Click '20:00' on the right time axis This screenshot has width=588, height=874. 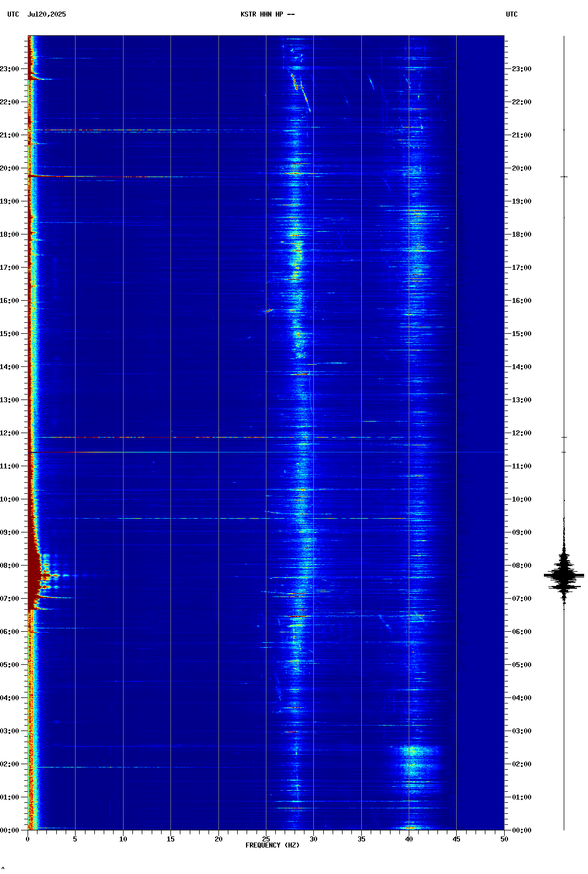[x=522, y=168]
